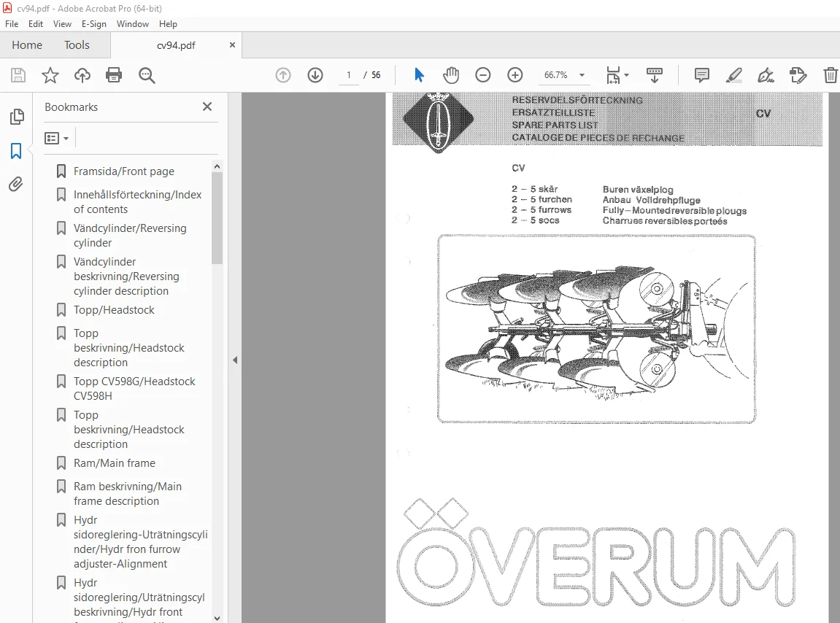Open bookmark Innehållsförteckning/Index of contents
Viewport: 840px width, 623px height.
[138, 202]
